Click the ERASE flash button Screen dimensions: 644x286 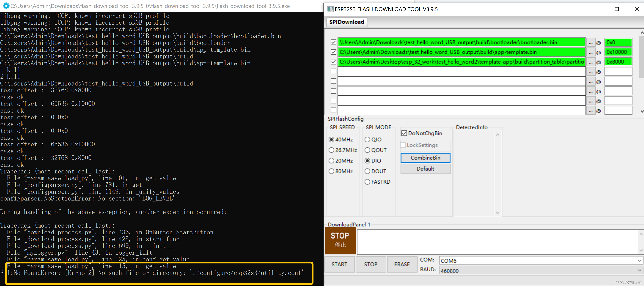[402, 264]
